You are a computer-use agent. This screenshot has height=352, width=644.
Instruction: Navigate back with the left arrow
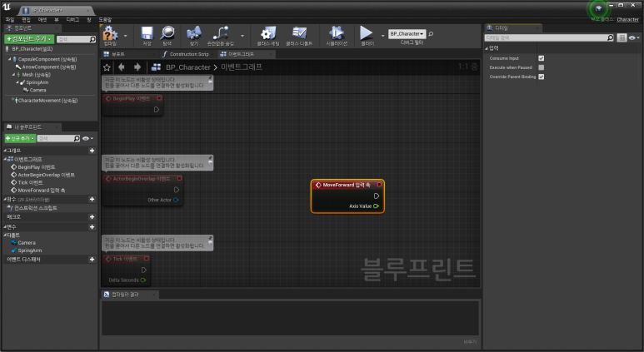pos(122,67)
